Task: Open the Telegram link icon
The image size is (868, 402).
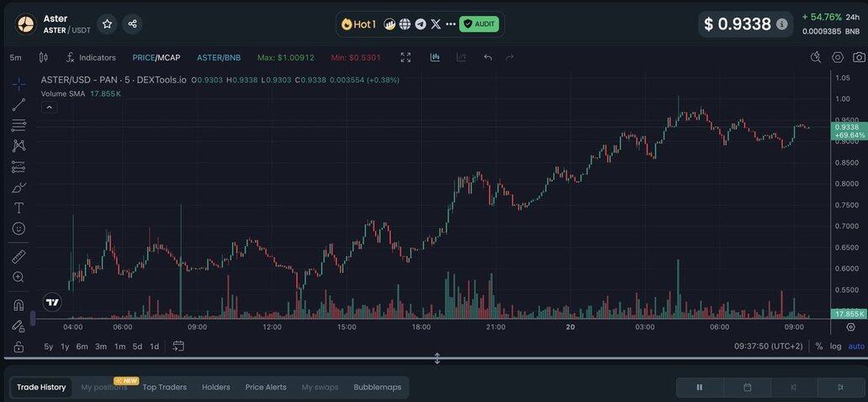Action: (x=421, y=24)
